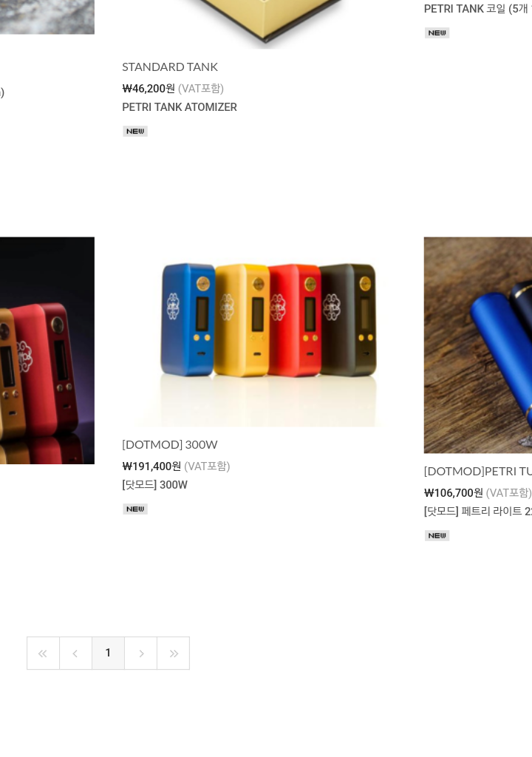This screenshot has height=757, width=532.
Task: Click PETRI TANK ATOMIZER description
Action: [x=180, y=107]
